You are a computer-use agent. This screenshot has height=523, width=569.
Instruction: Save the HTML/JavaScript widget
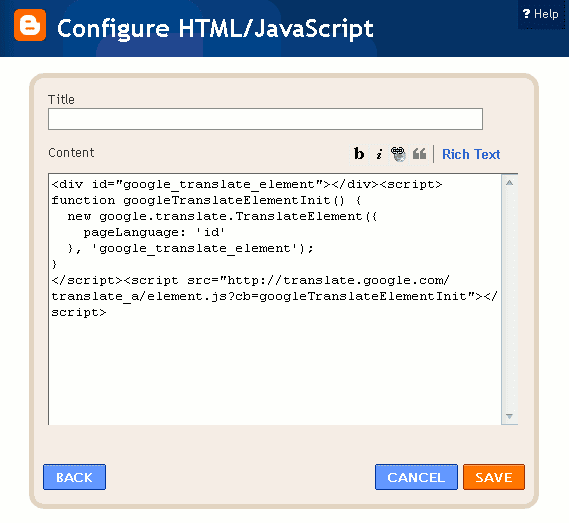494,477
